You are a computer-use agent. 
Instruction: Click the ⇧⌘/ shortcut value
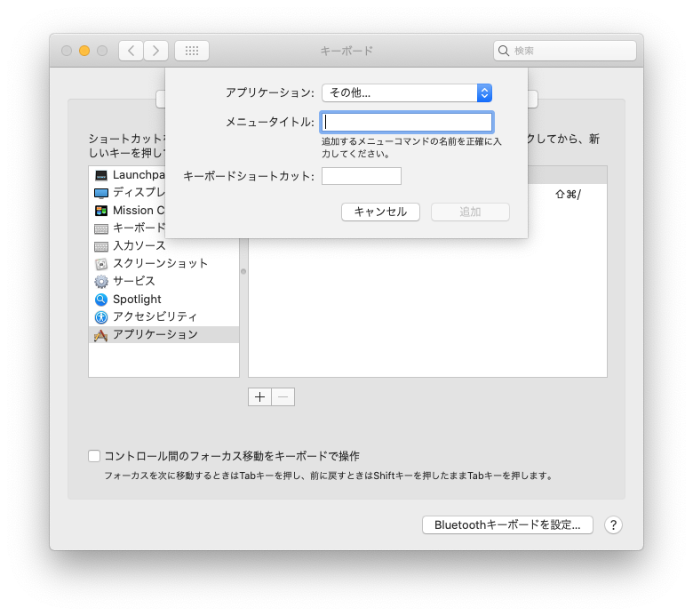pos(569,194)
